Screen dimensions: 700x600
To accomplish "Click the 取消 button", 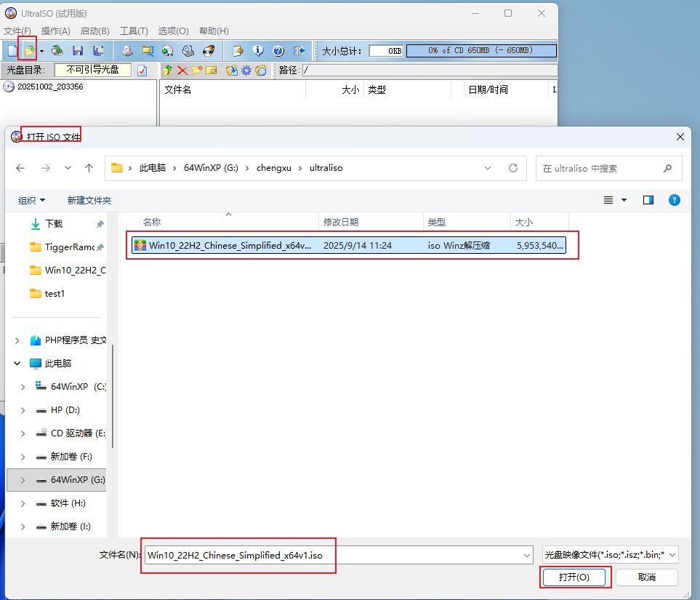I will (646, 577).
